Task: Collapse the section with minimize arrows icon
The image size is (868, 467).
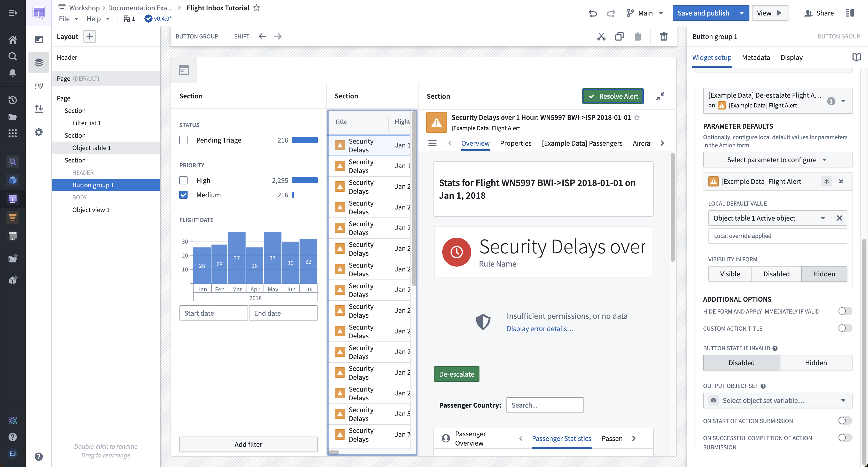Action: [660, 96]
